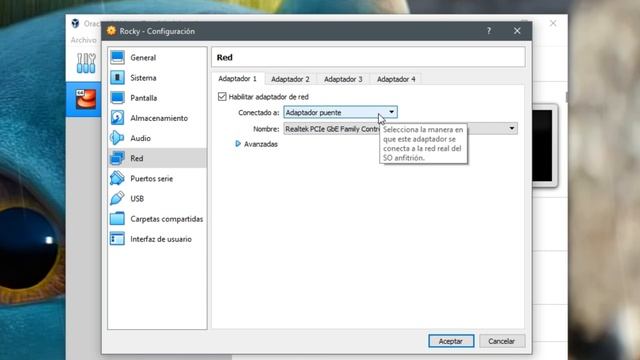Open the USB plug icon
The width and height of the screenshot is (640, 360).
[x=117, y=199]
